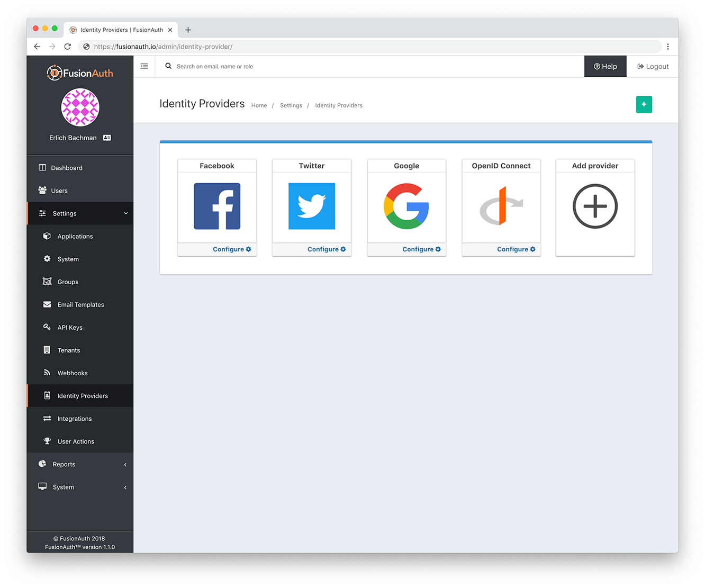Image resolution: width=705 pixels, height=588 pixels.
Task: Click the Tenants building icon
Action: point(47,350)
